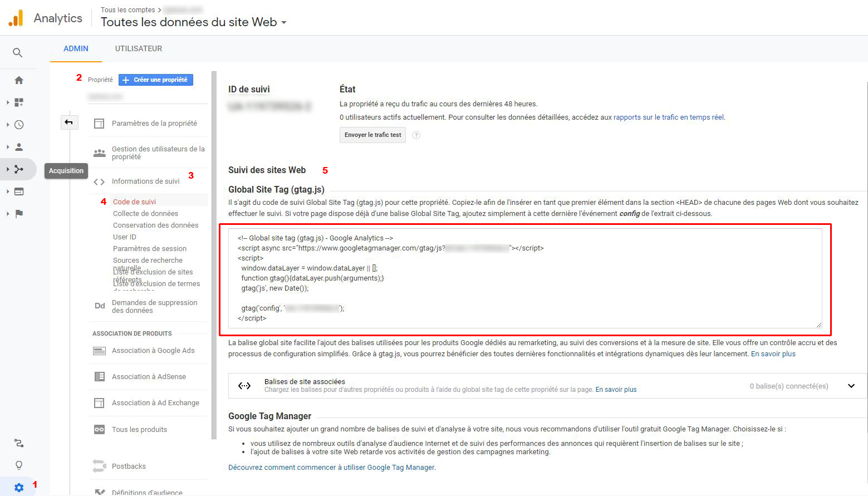
Task: Open Tous les produits
Action: click(x=139, y=429)
